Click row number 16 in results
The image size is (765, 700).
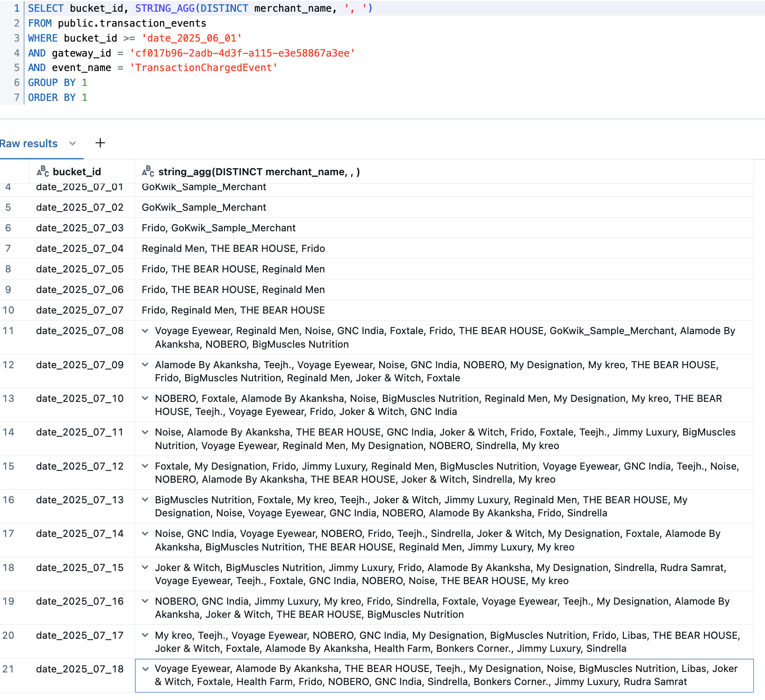tap(8, 500)
